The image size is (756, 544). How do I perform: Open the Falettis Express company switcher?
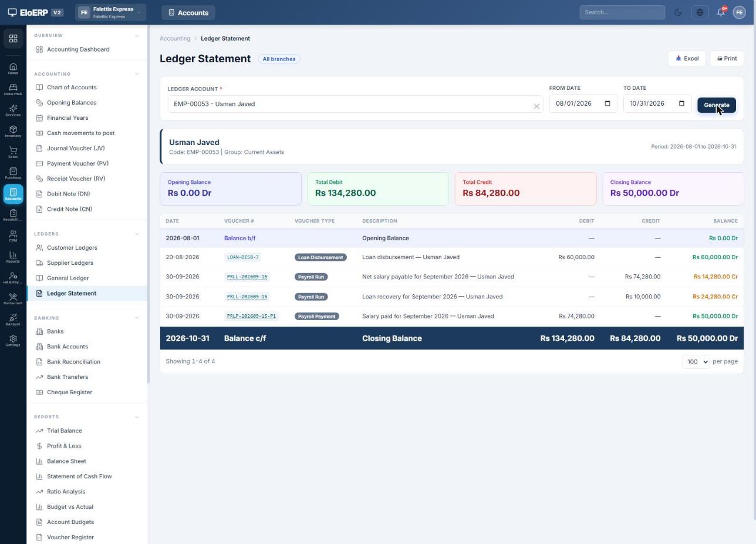click(x=110, y=12)
